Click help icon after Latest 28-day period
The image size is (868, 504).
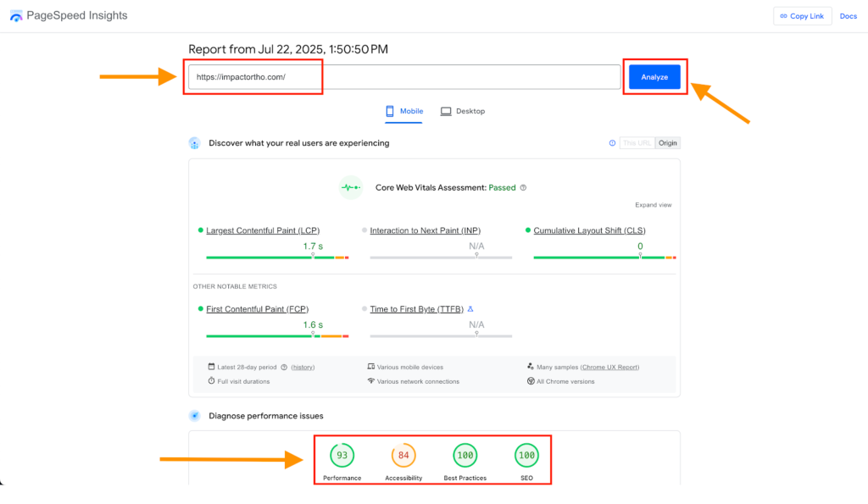(284, 368)
